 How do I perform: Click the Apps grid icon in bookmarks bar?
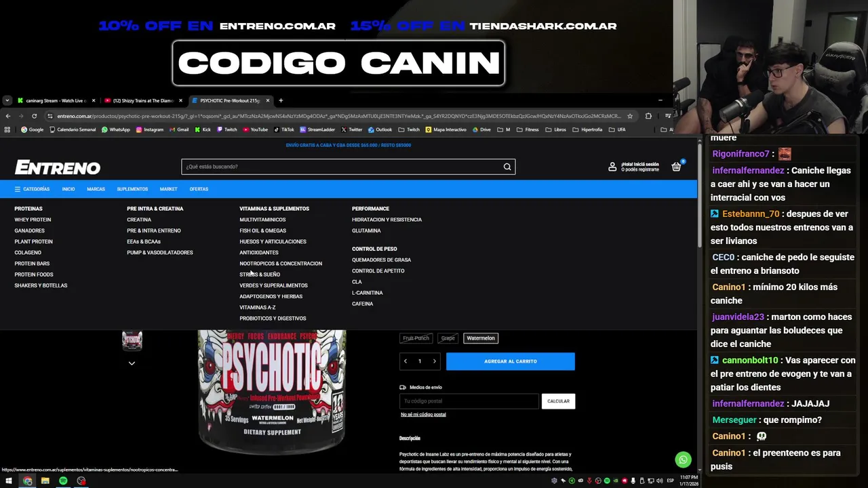(7, 129)
